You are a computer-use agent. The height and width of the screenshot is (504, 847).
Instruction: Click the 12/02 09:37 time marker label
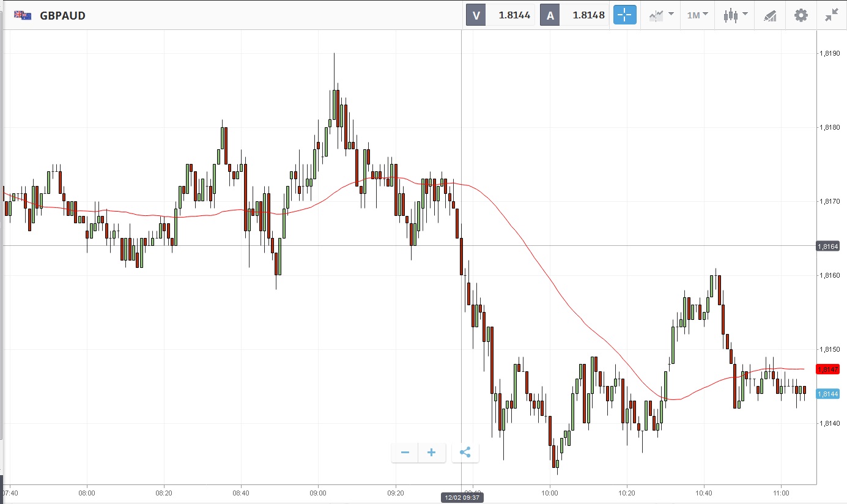[x=462, y=498]
